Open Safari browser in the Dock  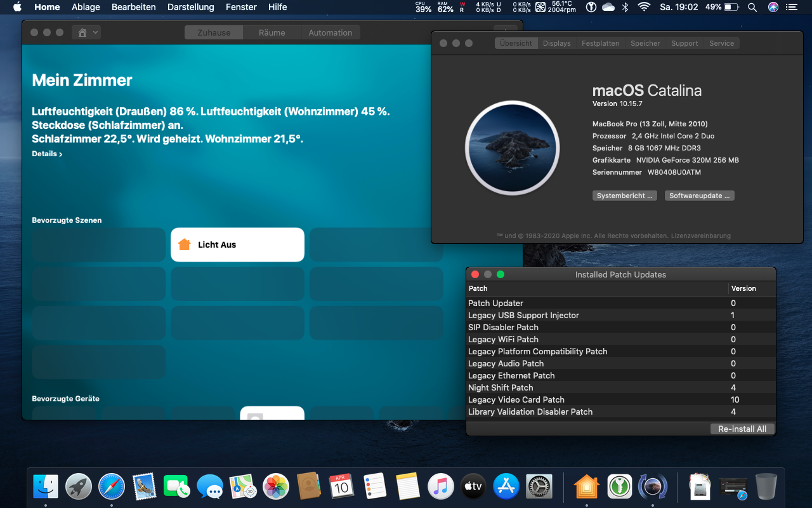pos(112,487)
